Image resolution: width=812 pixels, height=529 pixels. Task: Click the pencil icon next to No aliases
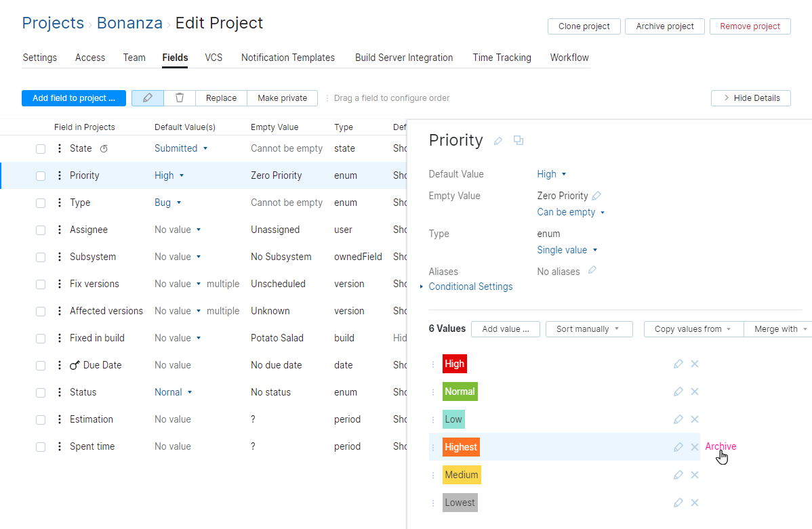coord(591,271)
